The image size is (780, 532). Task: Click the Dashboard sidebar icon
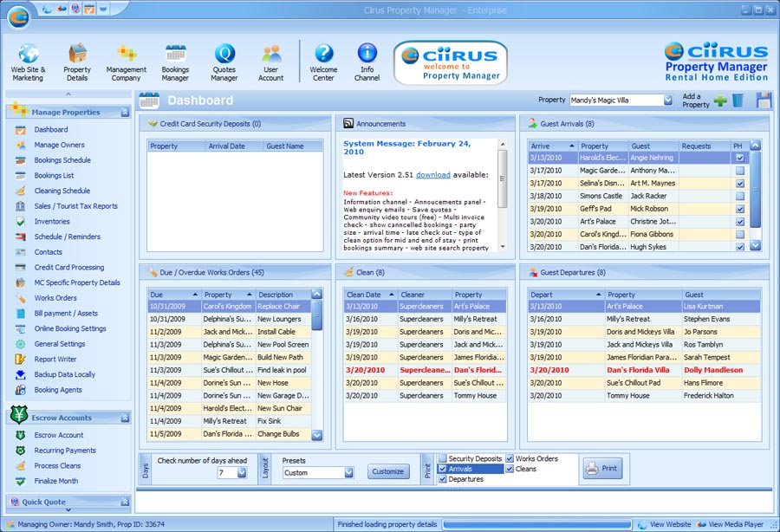click(x=21, y=130)
